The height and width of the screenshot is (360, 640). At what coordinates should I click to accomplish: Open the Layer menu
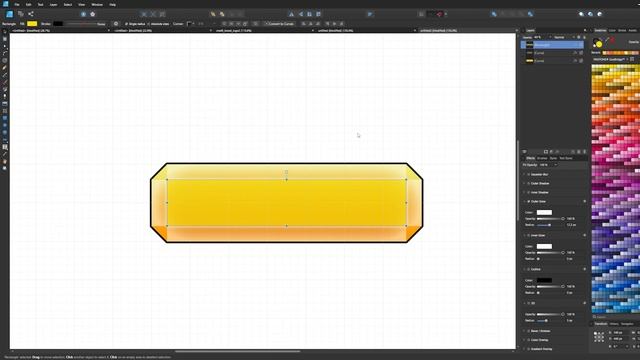coord(53,4)
